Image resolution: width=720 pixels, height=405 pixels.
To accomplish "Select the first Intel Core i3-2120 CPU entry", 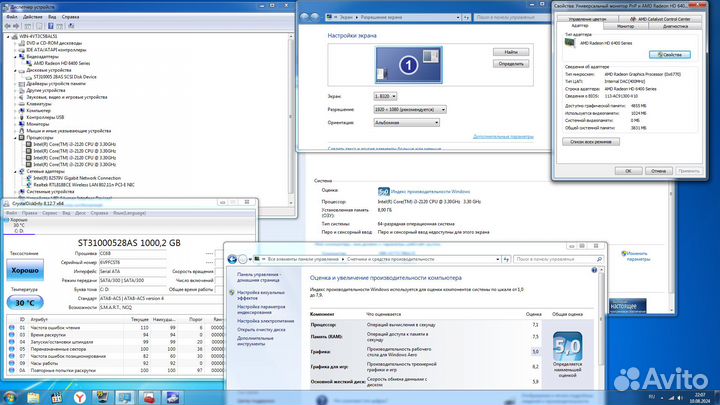I will [74, 144].
